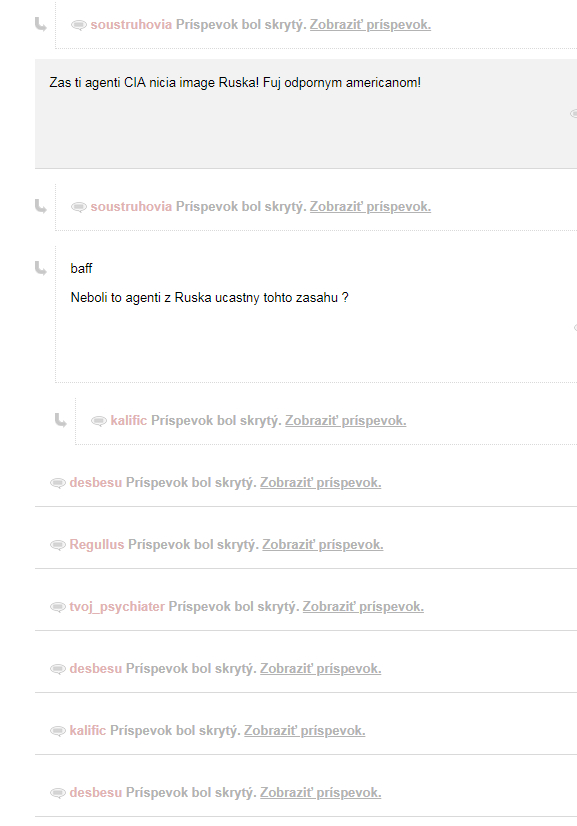Show the hidden post by Regullus

(322, 544)
